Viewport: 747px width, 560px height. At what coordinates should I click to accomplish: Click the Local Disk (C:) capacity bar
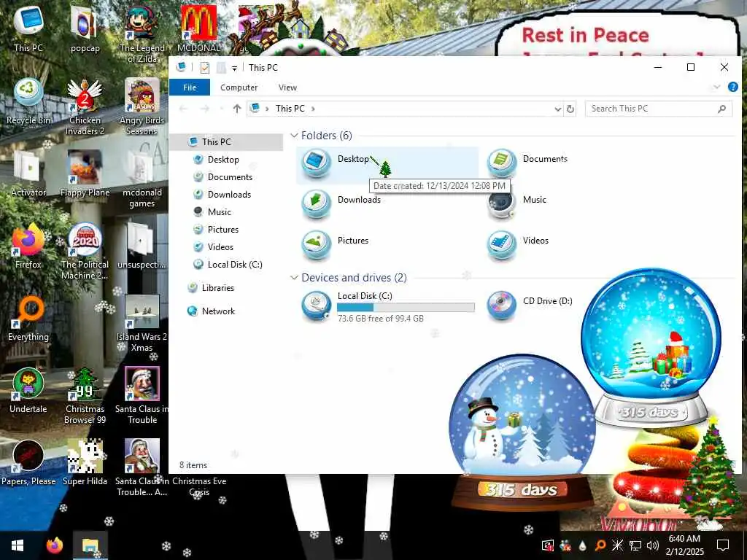406,308
